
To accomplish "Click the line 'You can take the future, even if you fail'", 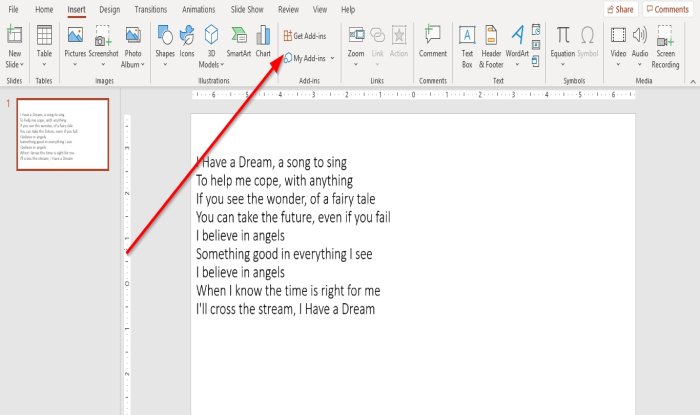I will pyautogui.click(x=293, y=217).
